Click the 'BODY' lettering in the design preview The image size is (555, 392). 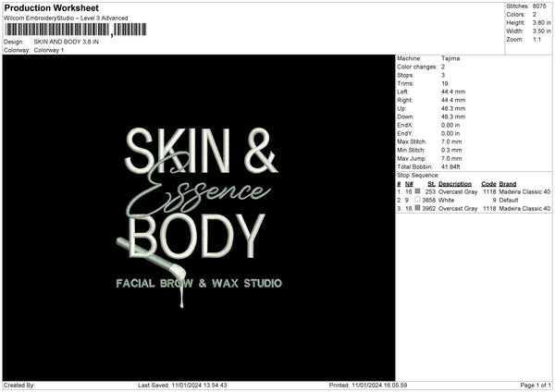(x=197, y=236)
